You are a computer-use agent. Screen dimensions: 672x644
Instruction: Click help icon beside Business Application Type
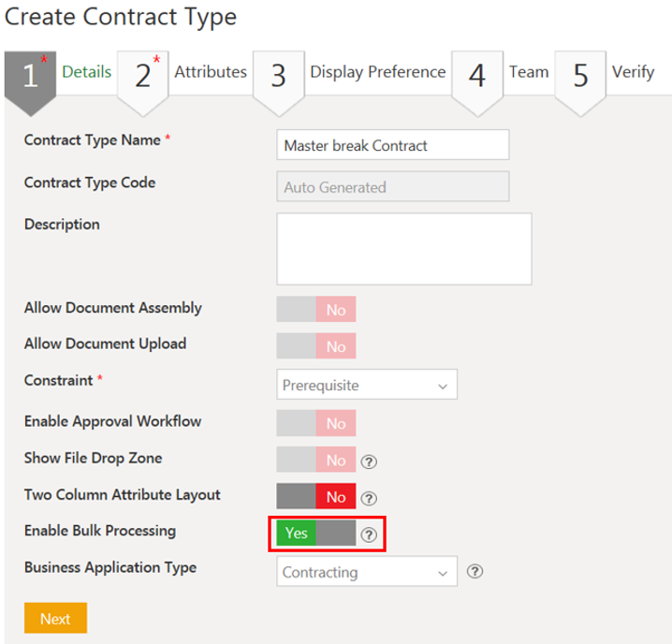click(475, 572)
